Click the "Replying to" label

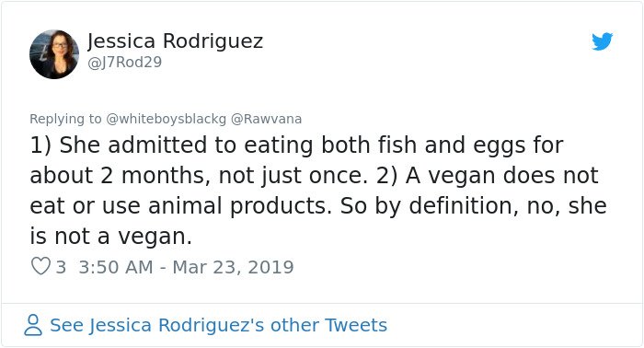(65, 119)
